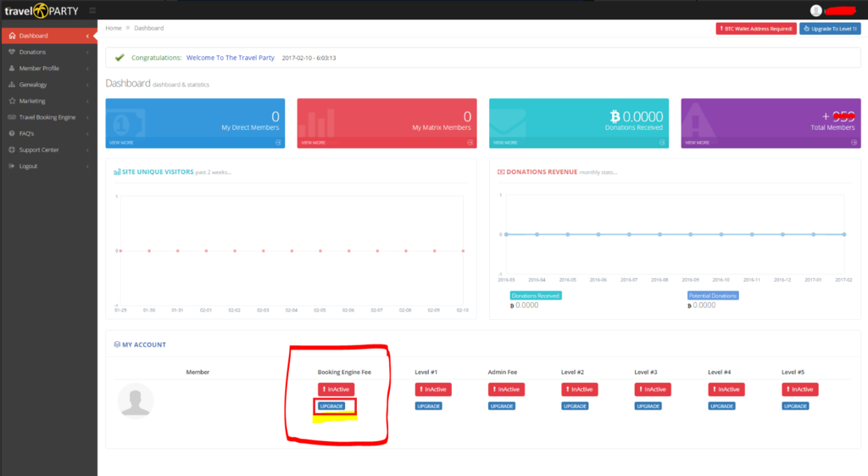Expand the Marketing submenu chevron
868x476 pixels.
coord(87,102)
